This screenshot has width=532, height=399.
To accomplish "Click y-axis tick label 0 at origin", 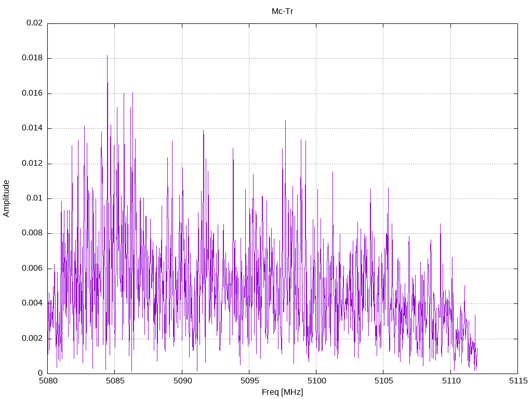I will [x=41, y=374].
